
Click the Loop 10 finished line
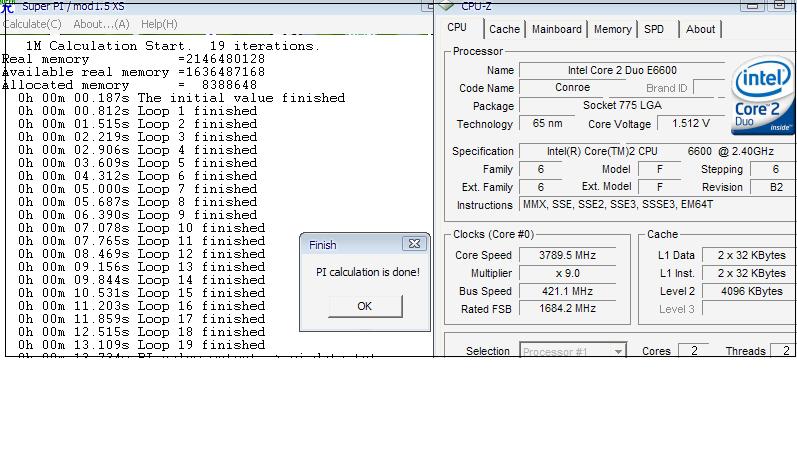click(141, 228)
